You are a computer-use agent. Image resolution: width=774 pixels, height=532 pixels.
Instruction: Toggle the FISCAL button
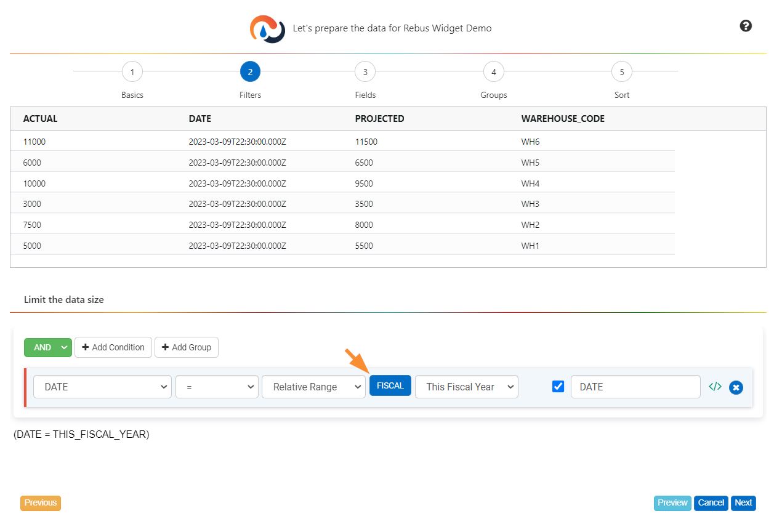[390, 385]
